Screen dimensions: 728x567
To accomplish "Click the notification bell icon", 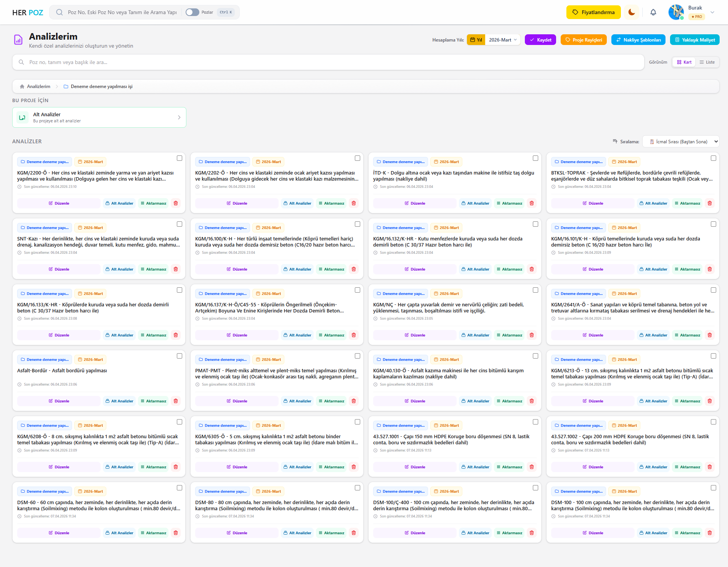I will (x=653, y=12).
